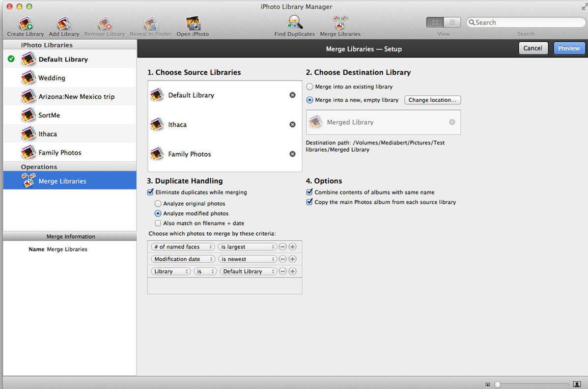Viewport: 588px width, 389px height.
Task: Click the magnifier icon in the search field
Action: [472, 23]
